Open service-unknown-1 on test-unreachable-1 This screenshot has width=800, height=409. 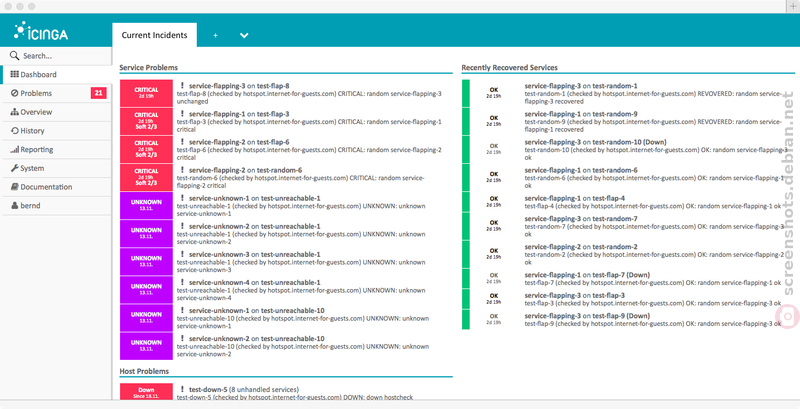pyautogui.click(x=255, y=198)
